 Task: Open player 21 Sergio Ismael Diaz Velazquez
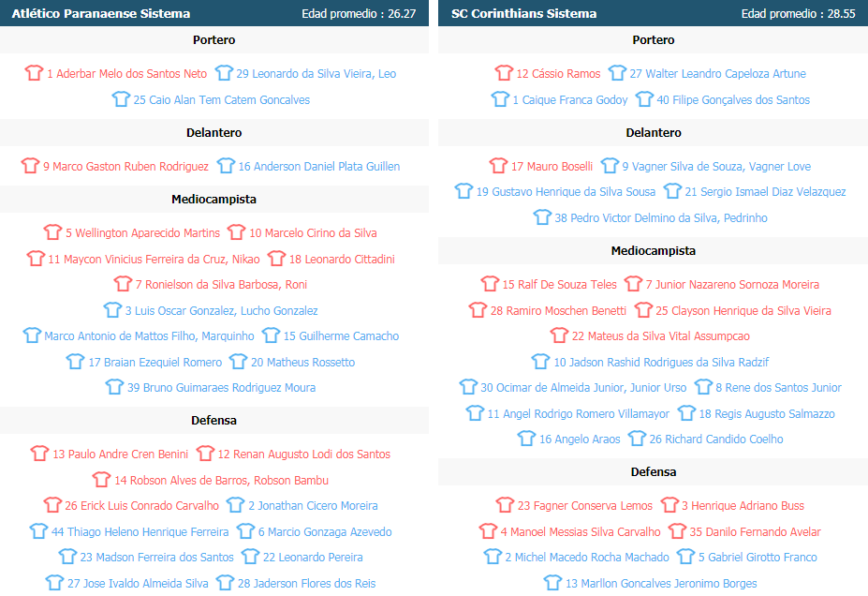[765, 192]
